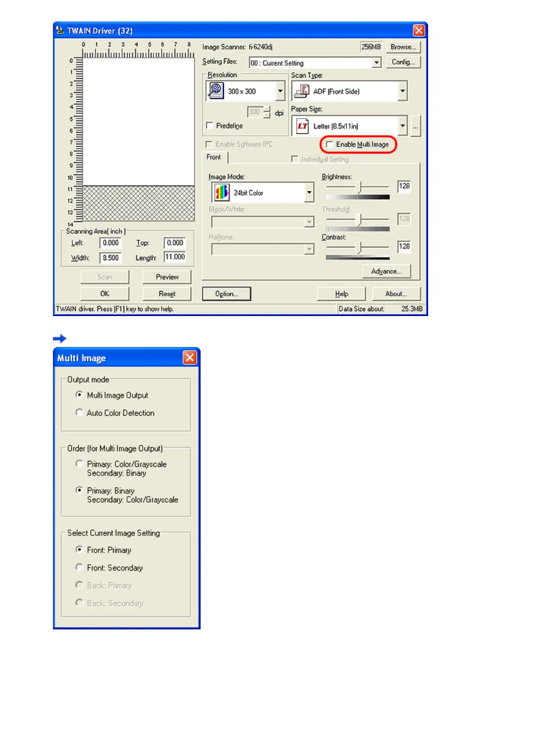The height and width of the screenshot is (756, 534).
Task: Click the Brightness value field
Action: tap(404, 186)
